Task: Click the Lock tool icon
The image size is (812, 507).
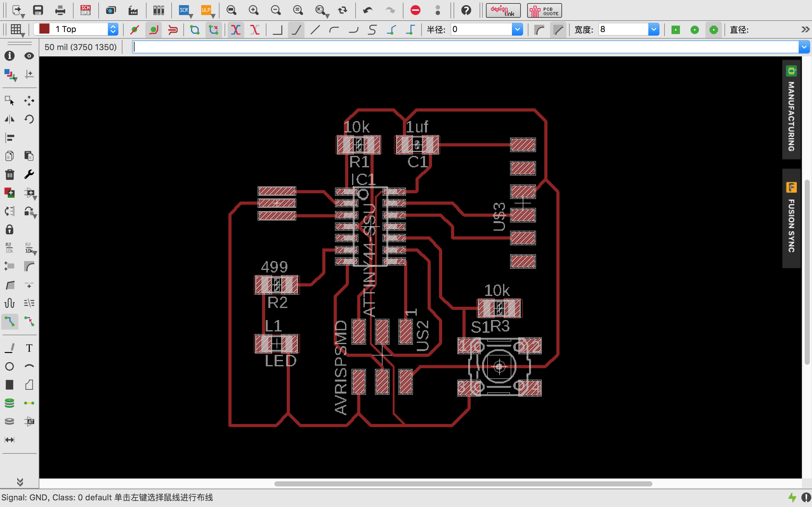Action: [x=10, y=230]
